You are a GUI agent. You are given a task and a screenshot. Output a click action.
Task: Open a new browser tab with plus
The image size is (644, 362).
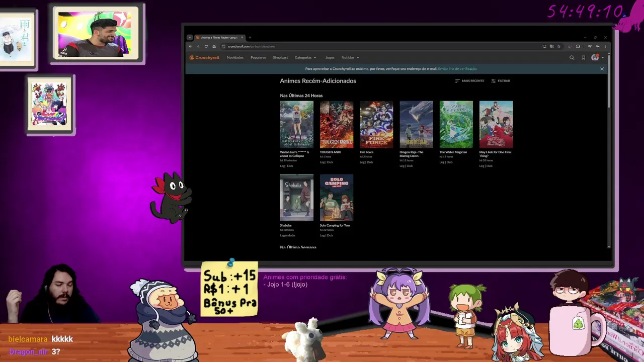[x=250, y=38]
